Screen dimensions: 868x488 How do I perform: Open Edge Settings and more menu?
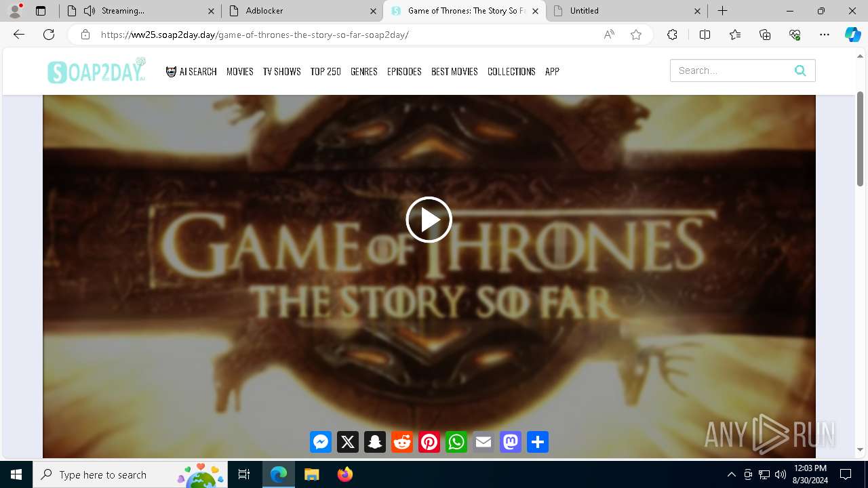[825, 35]
